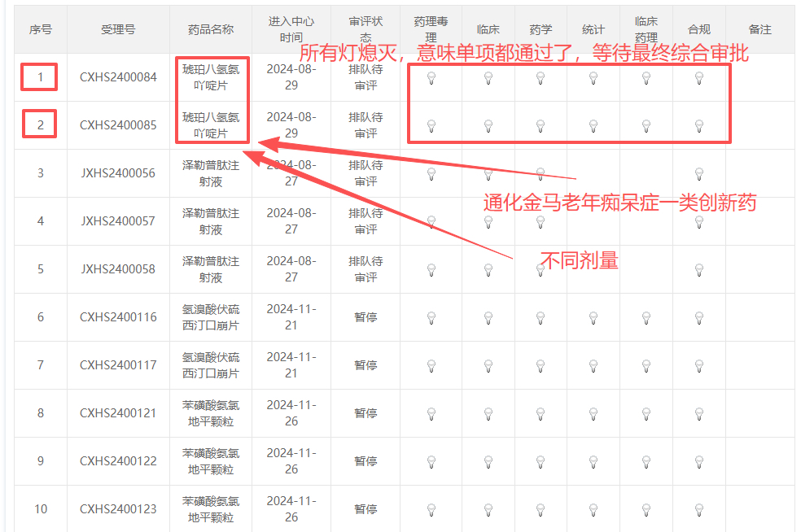801x532 pixels.
Task: Select acceptance number CXHS2400084
Action: [x=118, y=77]
